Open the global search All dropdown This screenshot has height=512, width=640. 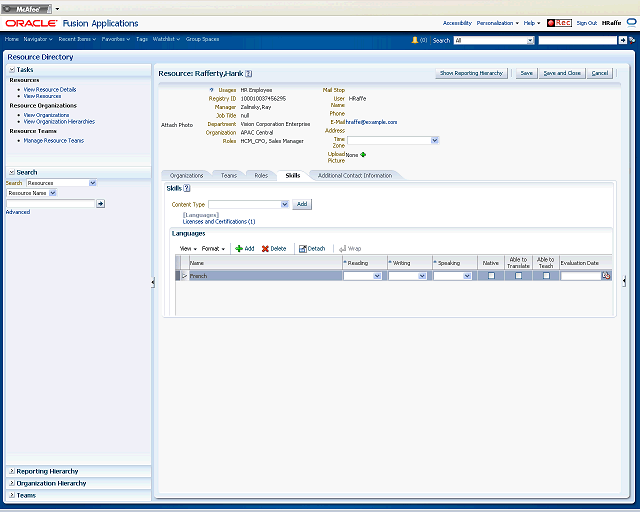[530, 40]
